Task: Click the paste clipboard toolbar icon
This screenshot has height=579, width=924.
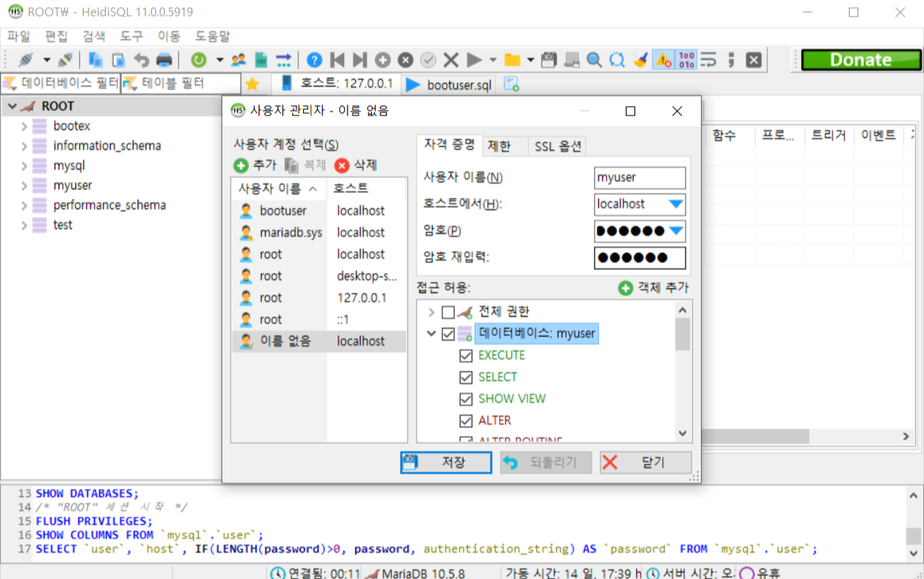Action: coord(119,59)
